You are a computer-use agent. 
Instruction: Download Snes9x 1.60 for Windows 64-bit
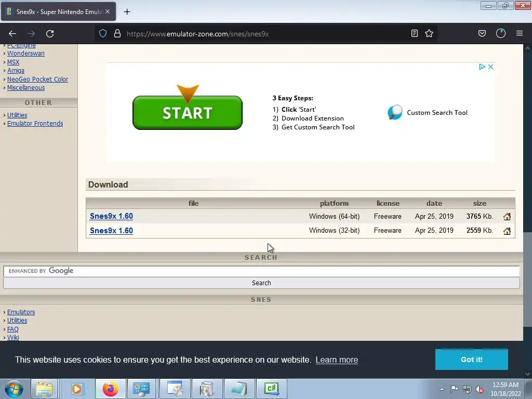[x=111, y=216]
